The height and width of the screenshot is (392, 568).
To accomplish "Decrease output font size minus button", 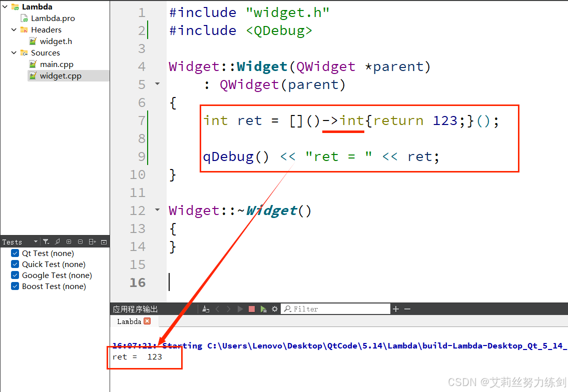I will 407,309.
